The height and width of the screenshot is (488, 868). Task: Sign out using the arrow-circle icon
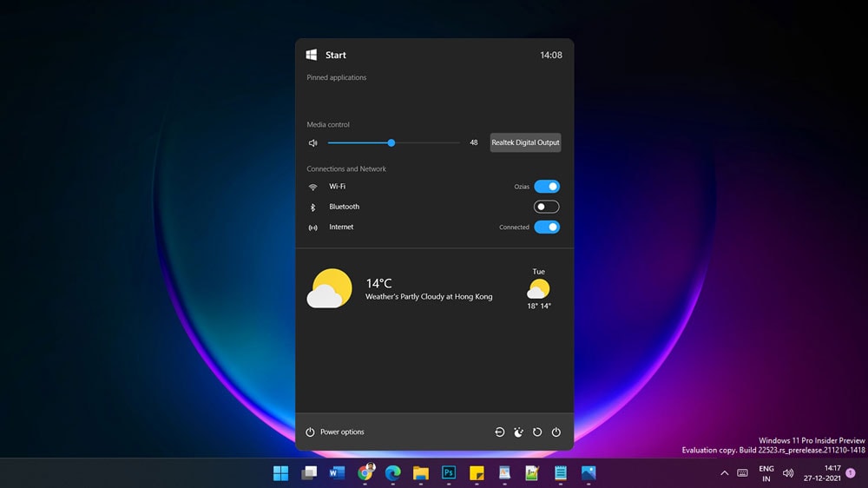(x=499, y=432)
